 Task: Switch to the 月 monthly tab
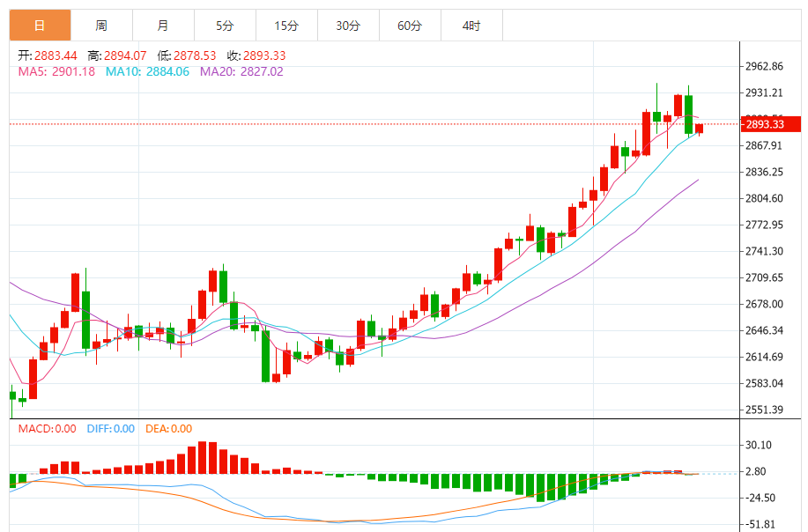pyautogui.click(x=163, y=26)
